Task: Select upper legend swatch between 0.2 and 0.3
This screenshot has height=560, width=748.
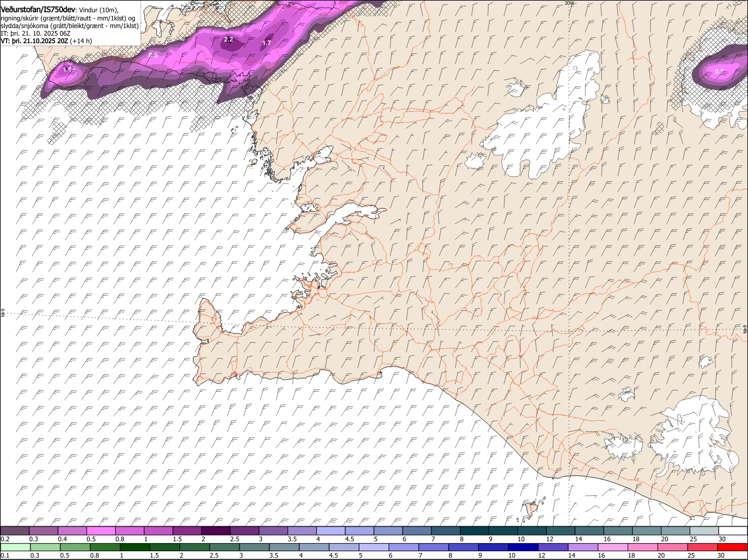Action: point(15,531)
